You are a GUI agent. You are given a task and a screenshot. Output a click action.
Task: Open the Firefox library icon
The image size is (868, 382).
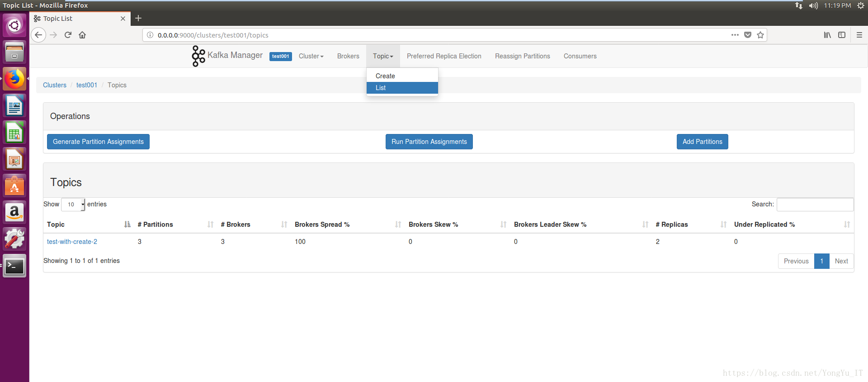point(827,35)
